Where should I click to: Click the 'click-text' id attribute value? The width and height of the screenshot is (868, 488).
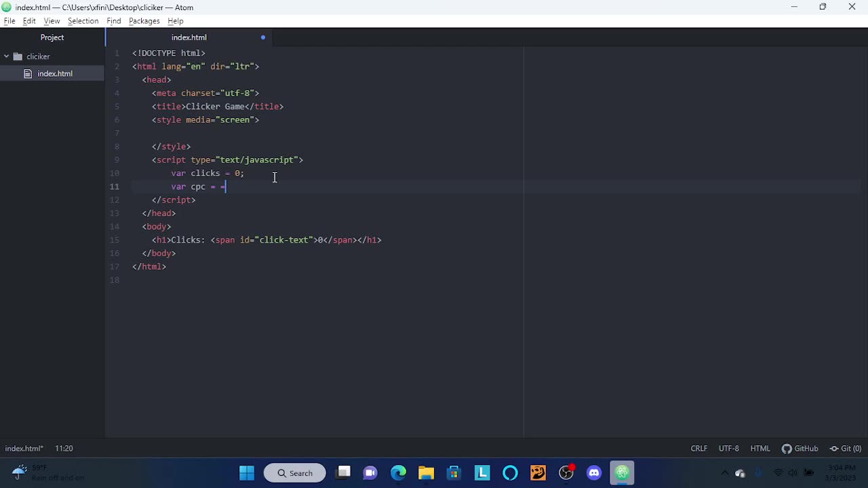(x=284, y=240)
